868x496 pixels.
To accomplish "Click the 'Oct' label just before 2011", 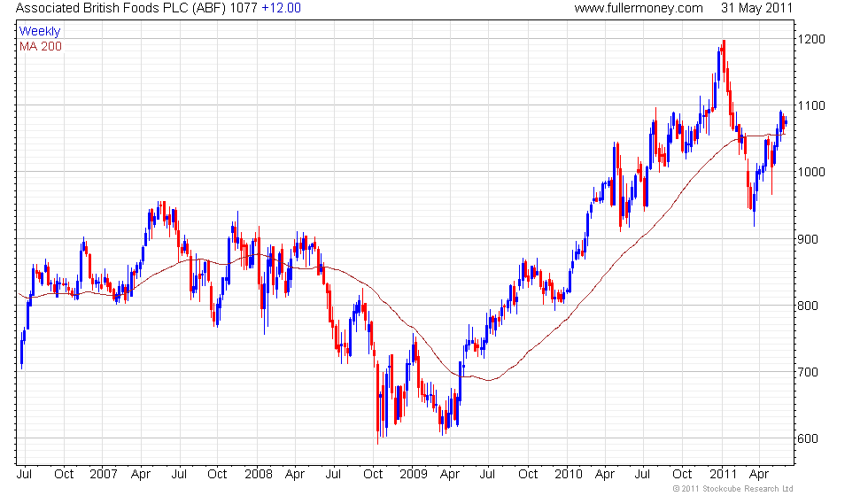I will 682,474.
